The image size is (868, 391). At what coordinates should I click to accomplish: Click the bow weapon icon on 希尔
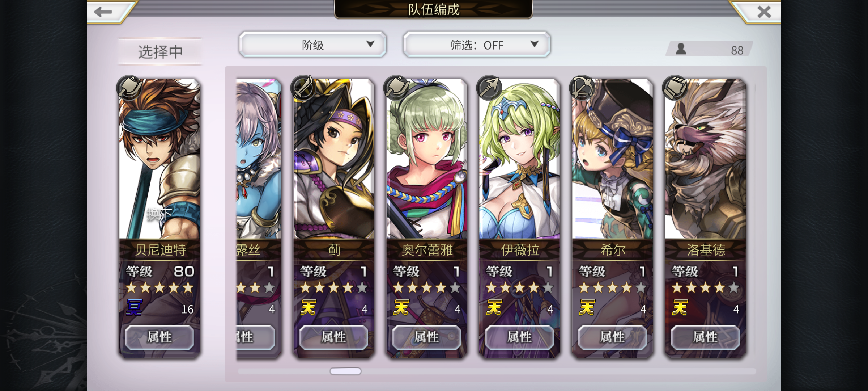tap(582, 88)
